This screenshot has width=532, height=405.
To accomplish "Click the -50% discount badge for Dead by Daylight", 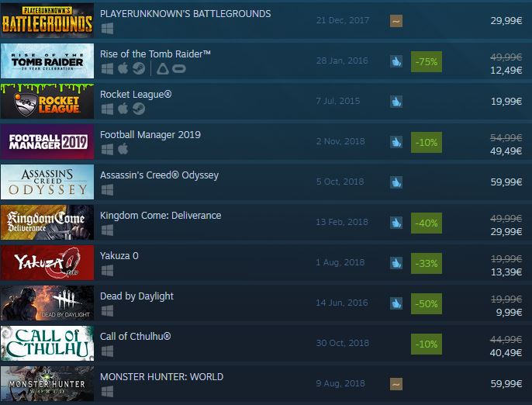I will pos(427,304).
